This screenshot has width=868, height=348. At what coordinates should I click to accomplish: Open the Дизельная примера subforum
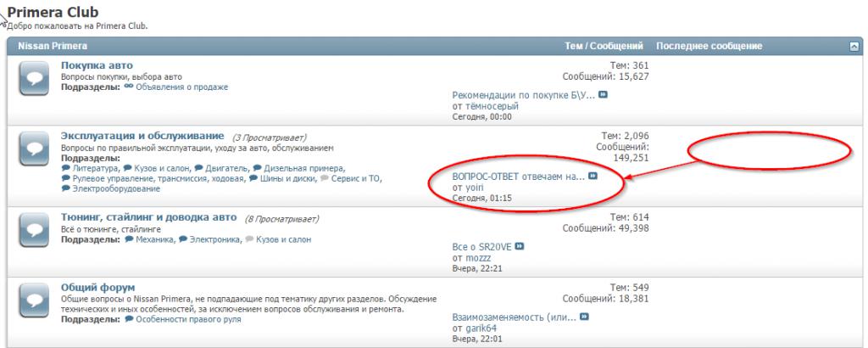(304, 168)
